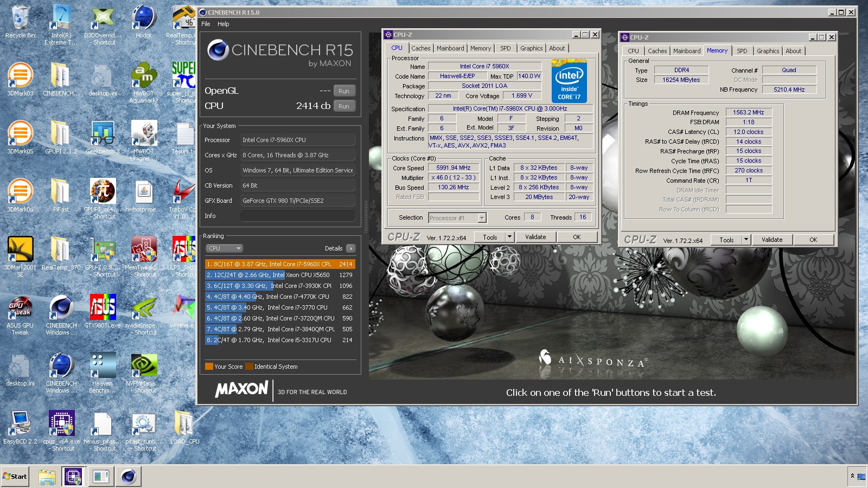Open LOAD_CPU folder icon
868x488 pixels.
pos(184,427)
